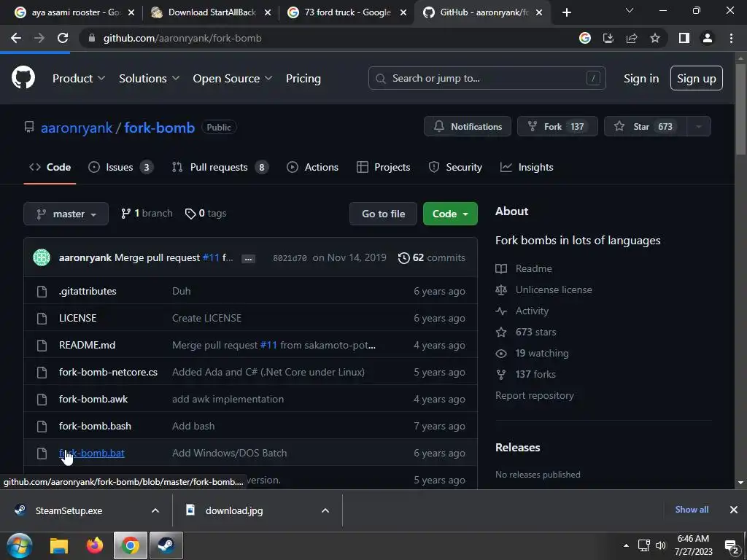Switch to Pull requests tab
Image resolution: width=747 pixels, height=560 pixels.
pyautogui.click(x=220, y=167)
